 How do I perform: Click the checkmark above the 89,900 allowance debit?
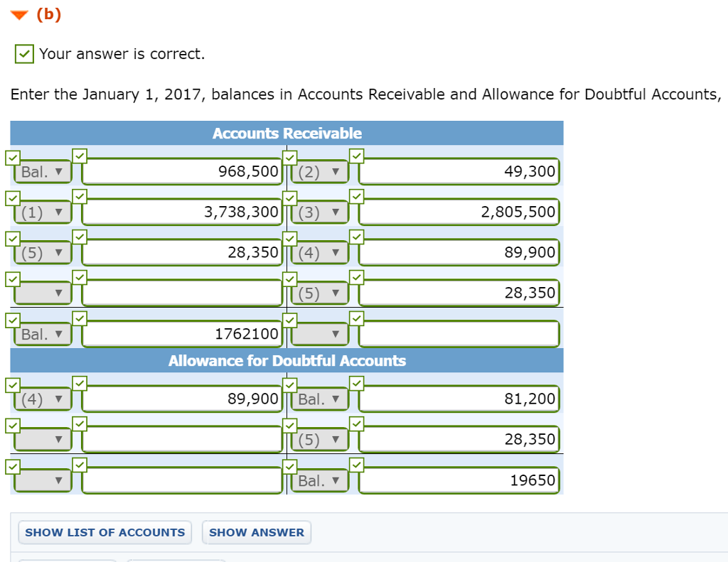pyautogui.click(x=80, y=382)
